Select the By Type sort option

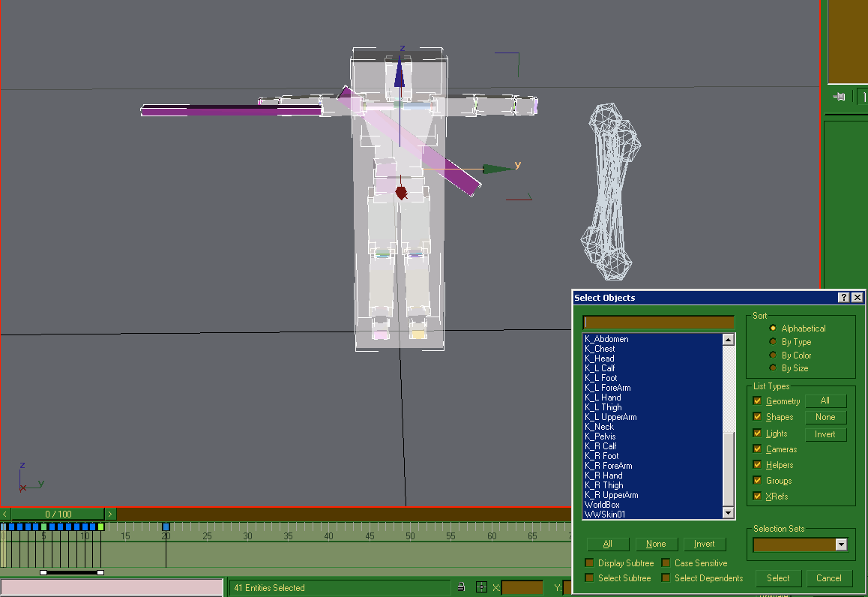pyautogui.click(x=773, y=342)
